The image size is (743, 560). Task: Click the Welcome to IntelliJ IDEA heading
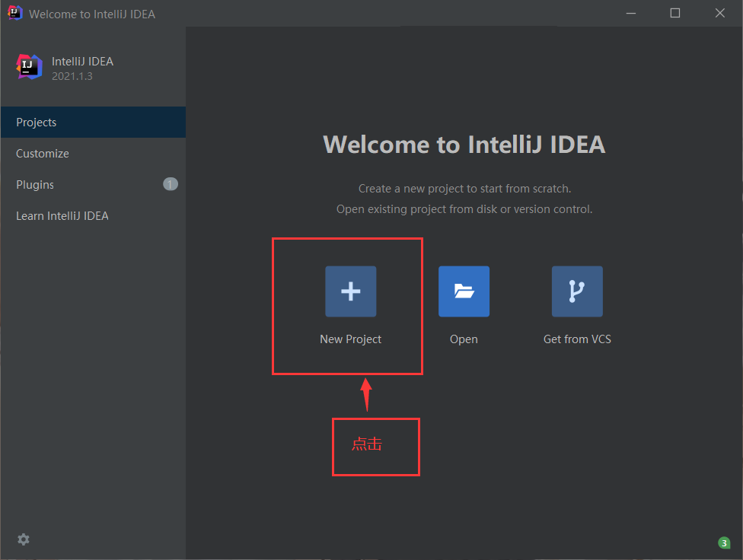click(464, 145)
